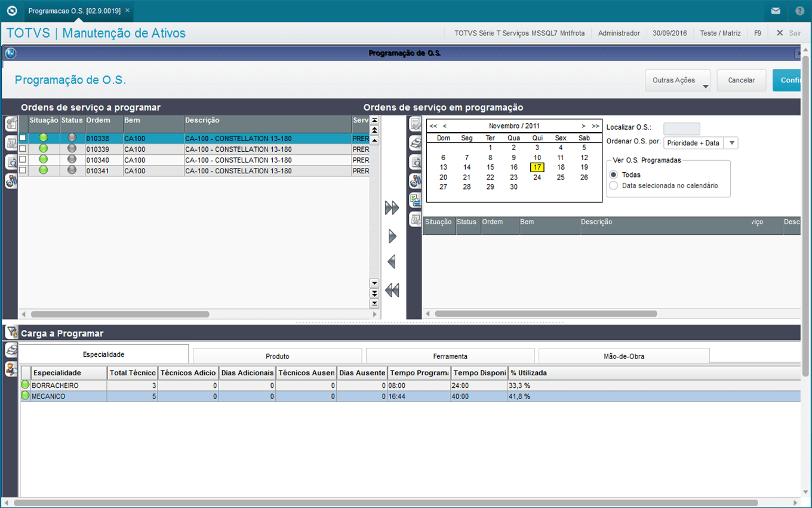Click the TOTVS logo icon at top left

pyautogui.click(x=12, y=11)
